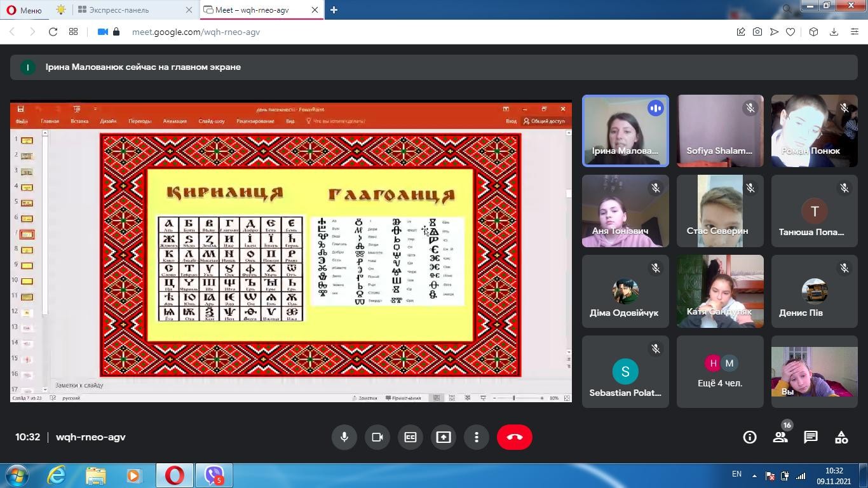Viewport: 868px width, 488px height.
Task: Select your own 'Вы' video tile
Action: (x=815, y=372)
